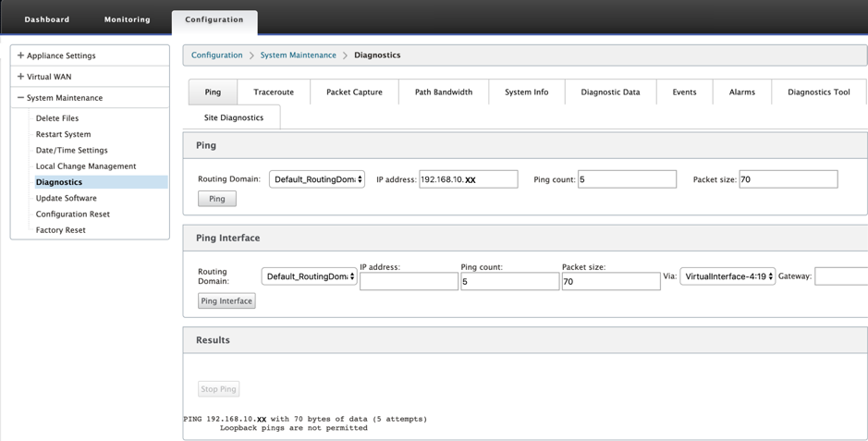Click Ping section Packet size field

[x=789, y=179]
